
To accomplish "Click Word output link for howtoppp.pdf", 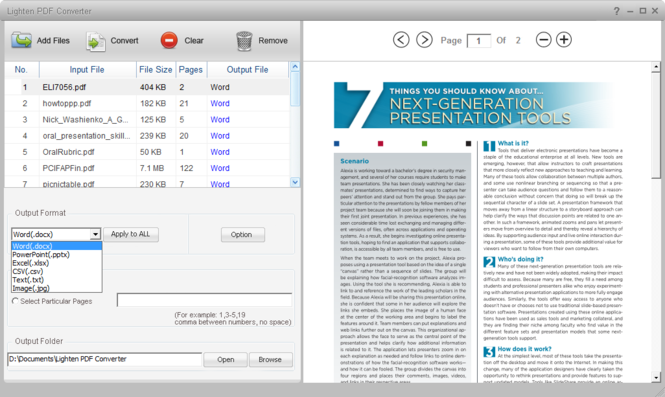I will click(220, 103).
